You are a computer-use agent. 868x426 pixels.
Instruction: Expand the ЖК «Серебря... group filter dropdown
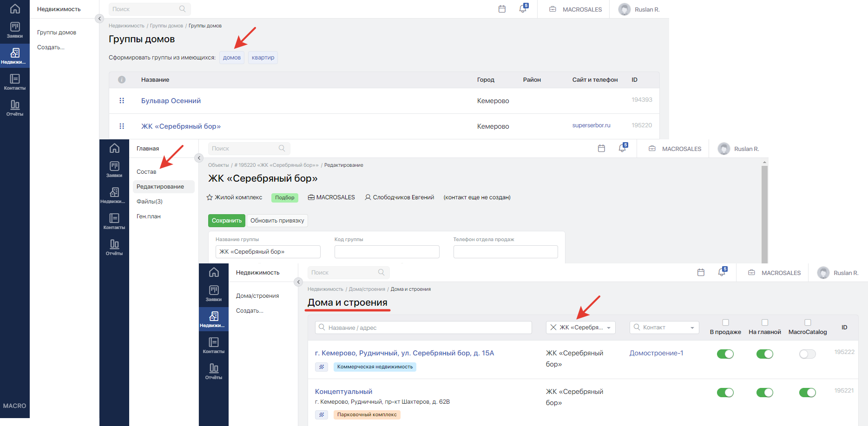coord(580,328)
